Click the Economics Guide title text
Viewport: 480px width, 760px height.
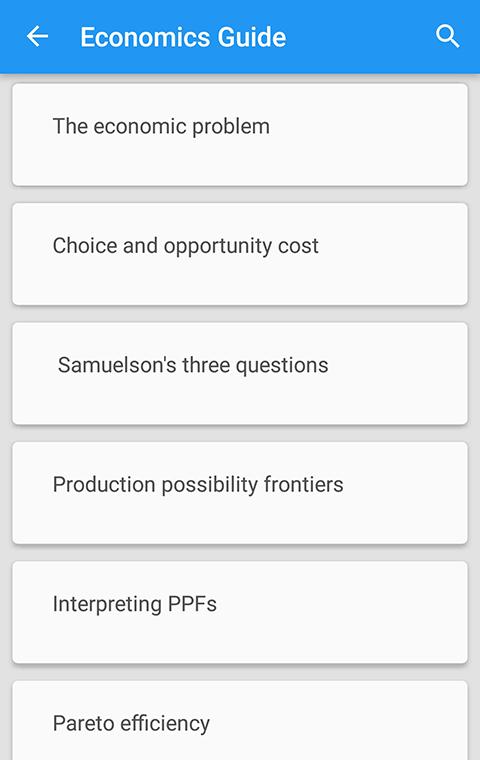[x=183, y=37]
